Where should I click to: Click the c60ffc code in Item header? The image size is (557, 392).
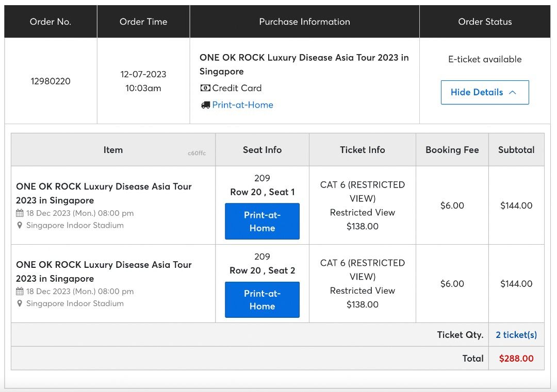click(196, 154)
